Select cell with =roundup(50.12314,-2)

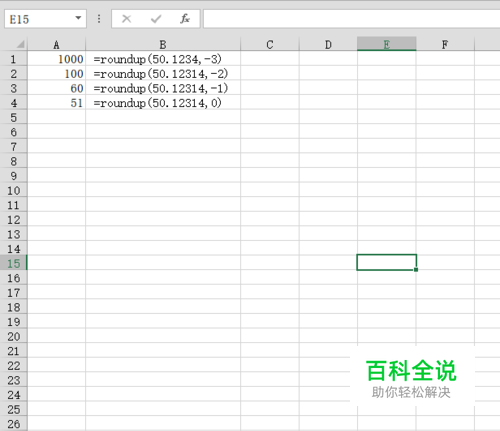[x=163, y=74]
